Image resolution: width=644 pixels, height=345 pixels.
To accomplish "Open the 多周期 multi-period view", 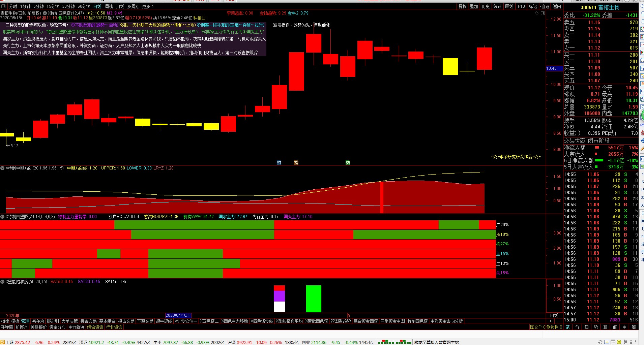I will pos(133,6).
